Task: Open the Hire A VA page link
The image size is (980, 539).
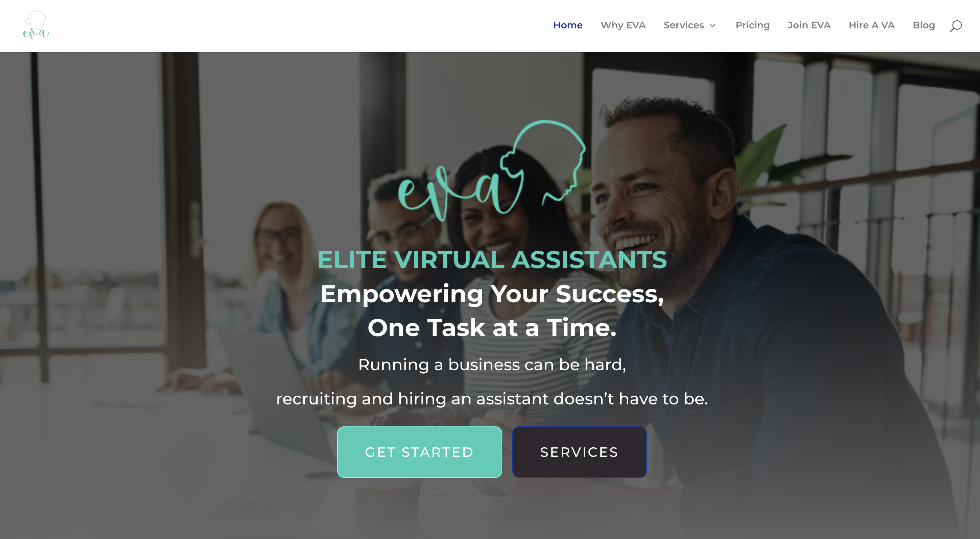Action: pyautogui.click(x=871, y=25)
